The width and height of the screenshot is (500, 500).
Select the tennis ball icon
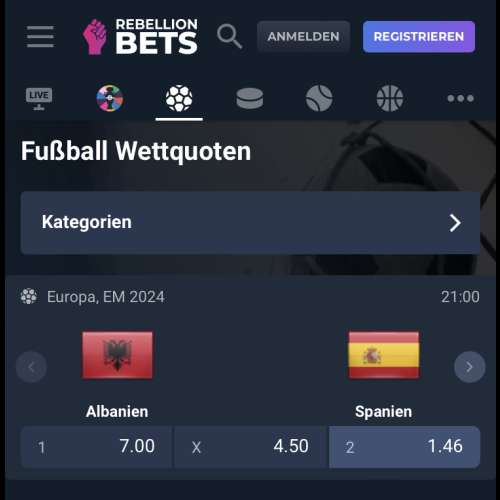[x=319, y=98]
